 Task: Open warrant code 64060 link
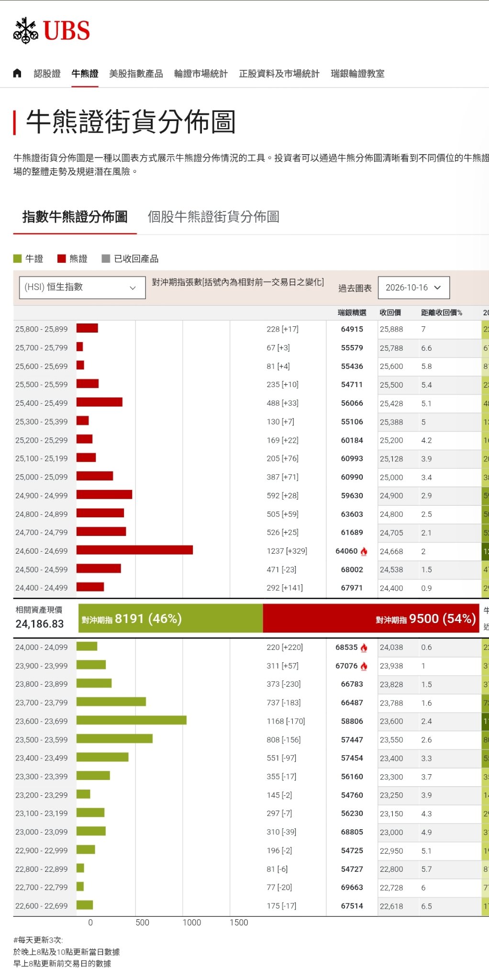347,551
